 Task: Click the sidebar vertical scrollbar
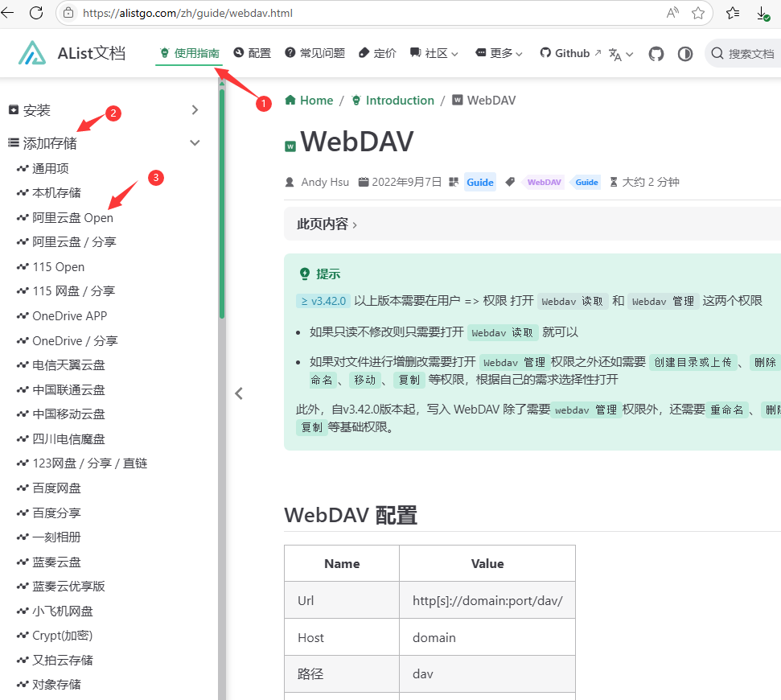[222, 202]
